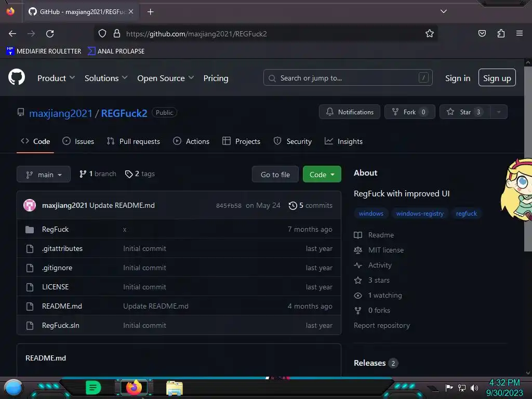Click the Search or jump to field
Image resolution: width=532 pixels, height=399 pixels.
click(348, 78)
